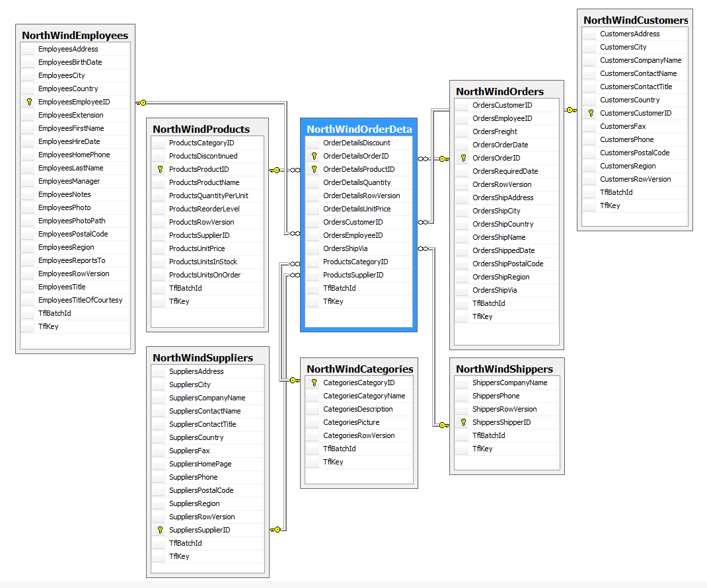Select the ShippersCompanyName column
707x588 pixels.
tap(507, 383)
